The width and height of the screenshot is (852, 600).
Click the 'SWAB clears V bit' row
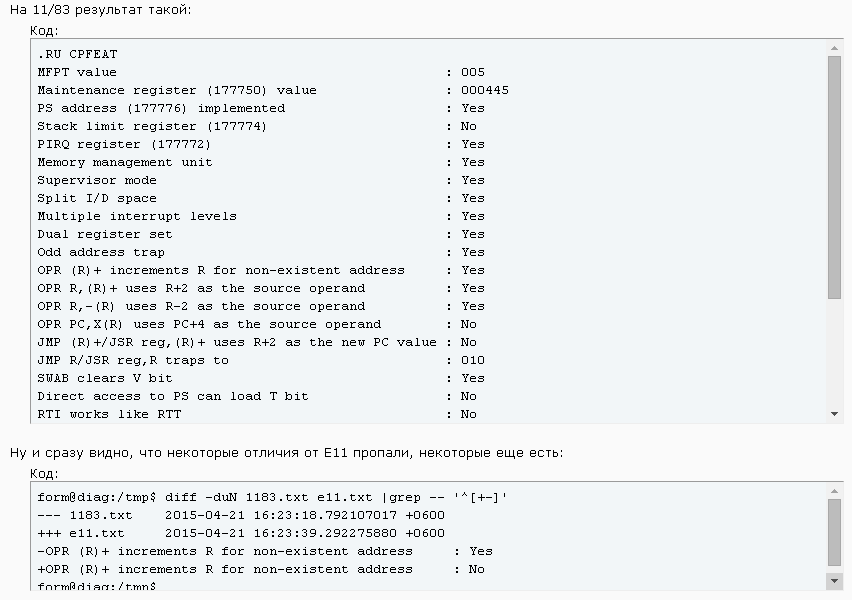coord(105,378)
